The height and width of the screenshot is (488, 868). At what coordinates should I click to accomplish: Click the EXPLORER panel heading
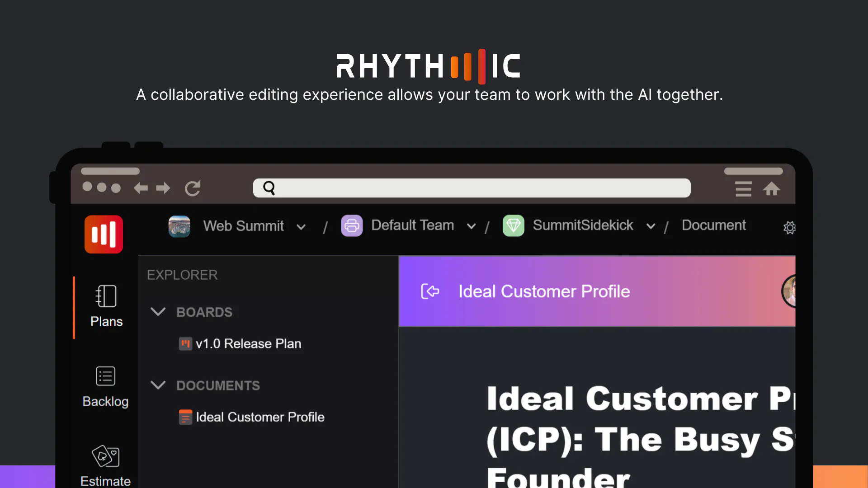182,275
